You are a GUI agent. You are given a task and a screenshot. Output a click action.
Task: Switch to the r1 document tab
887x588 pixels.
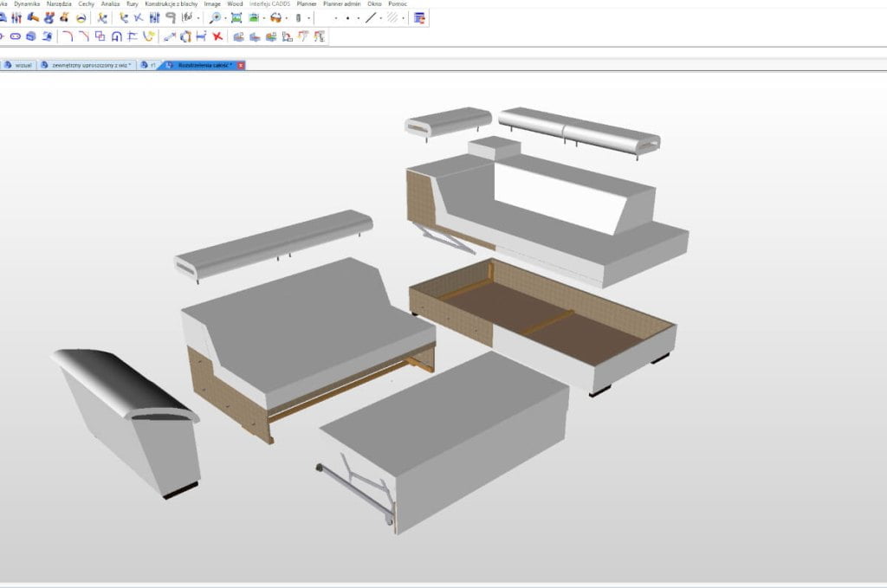[155, 64]
